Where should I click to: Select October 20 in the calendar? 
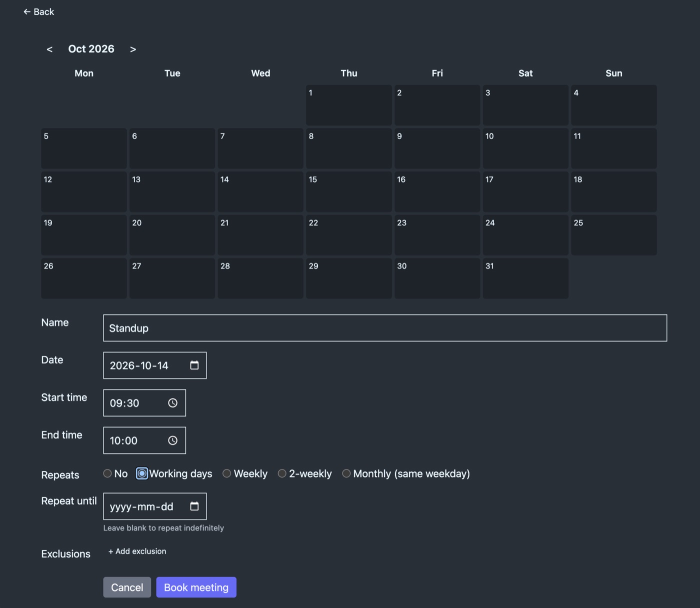[x=172, y=235]
